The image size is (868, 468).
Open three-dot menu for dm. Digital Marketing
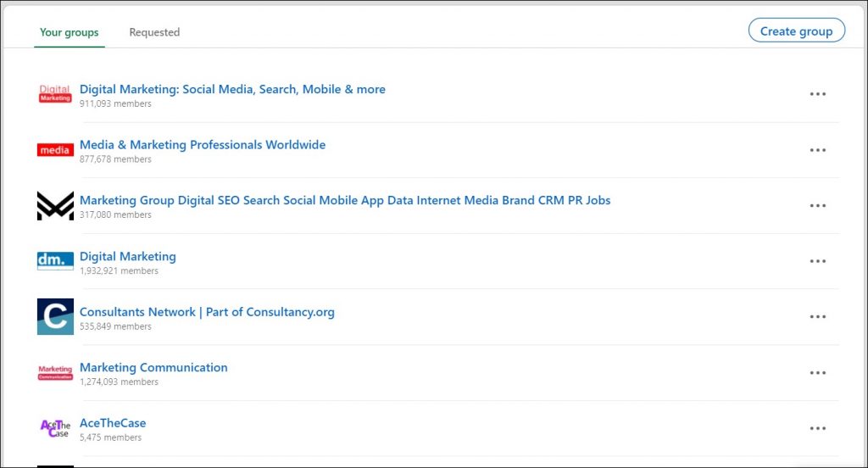click(817, 261)
